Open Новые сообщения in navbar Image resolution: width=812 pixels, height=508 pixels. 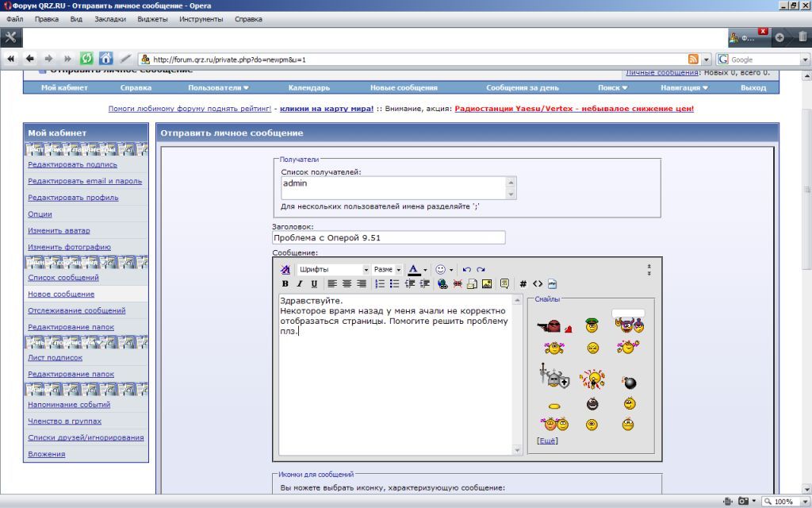404,87
